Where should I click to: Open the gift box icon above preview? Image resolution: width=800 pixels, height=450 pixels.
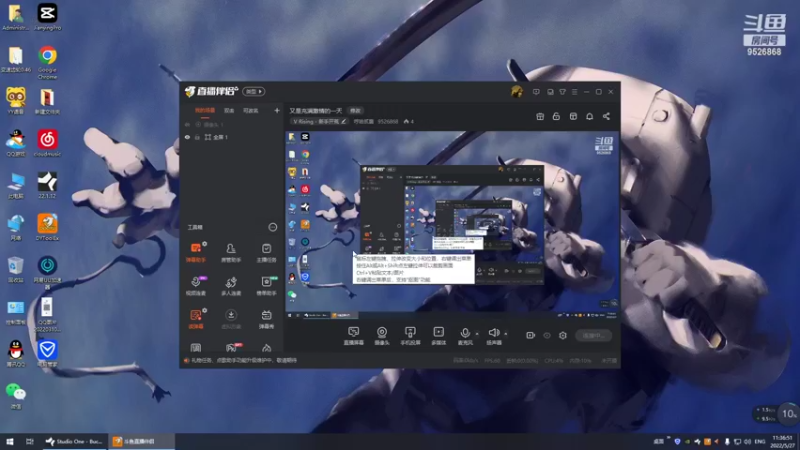click(x=540, y=116)
